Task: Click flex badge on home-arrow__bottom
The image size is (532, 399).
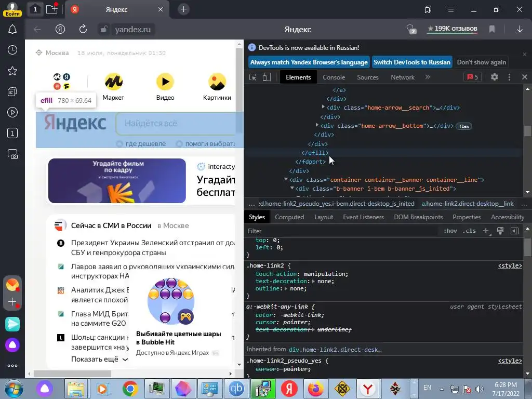Action: point(464,126)
